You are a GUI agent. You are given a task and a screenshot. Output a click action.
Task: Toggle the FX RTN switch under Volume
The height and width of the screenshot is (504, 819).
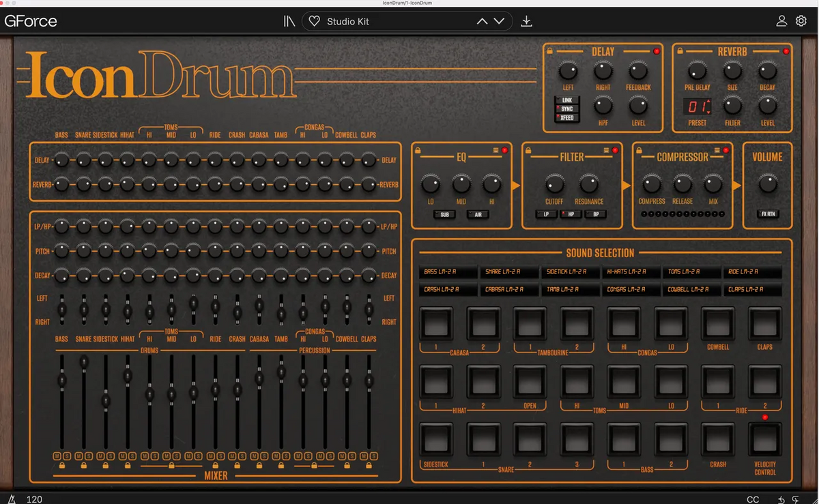767,214
